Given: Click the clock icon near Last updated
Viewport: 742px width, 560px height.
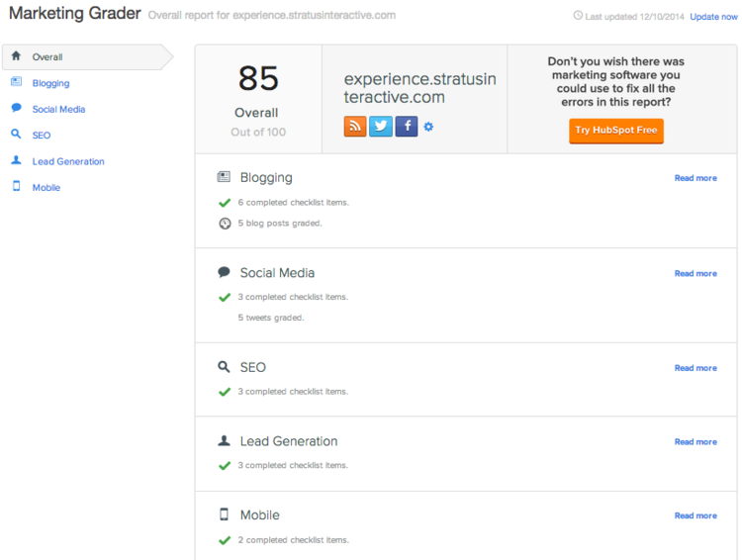Looking at the screenshot, I should click(x=578, y=16).
